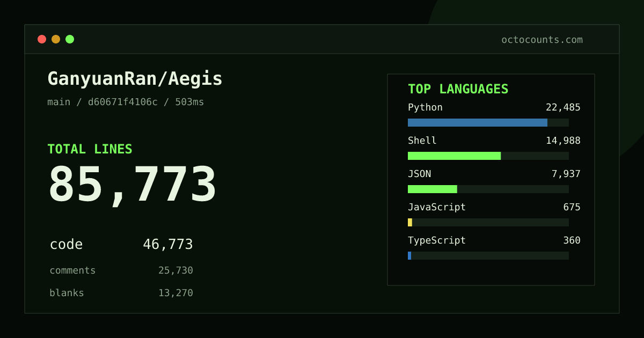Viewport: 644px width, 338px height.
Task: Click the red window dot
Action: (x=42, y=39)
